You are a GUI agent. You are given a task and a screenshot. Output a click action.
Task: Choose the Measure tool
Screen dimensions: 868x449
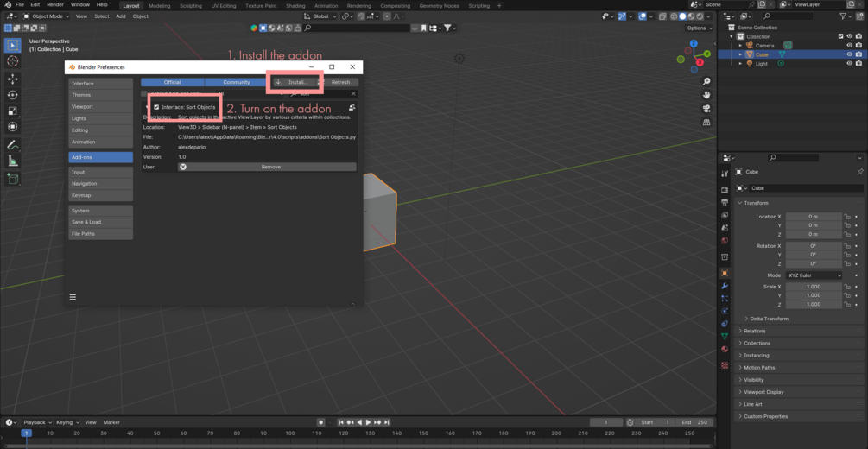(x=12, y=161)
